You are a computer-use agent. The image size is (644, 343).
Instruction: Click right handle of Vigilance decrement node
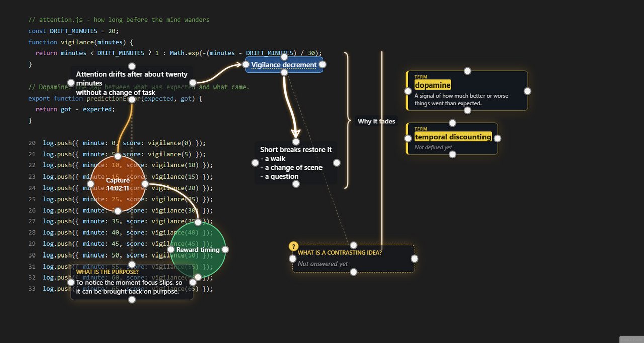click(x=323, y=64)
